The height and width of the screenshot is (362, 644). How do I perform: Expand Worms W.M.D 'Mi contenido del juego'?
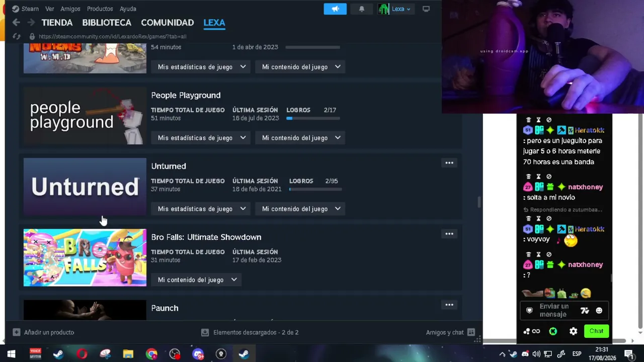coord(301,67)
